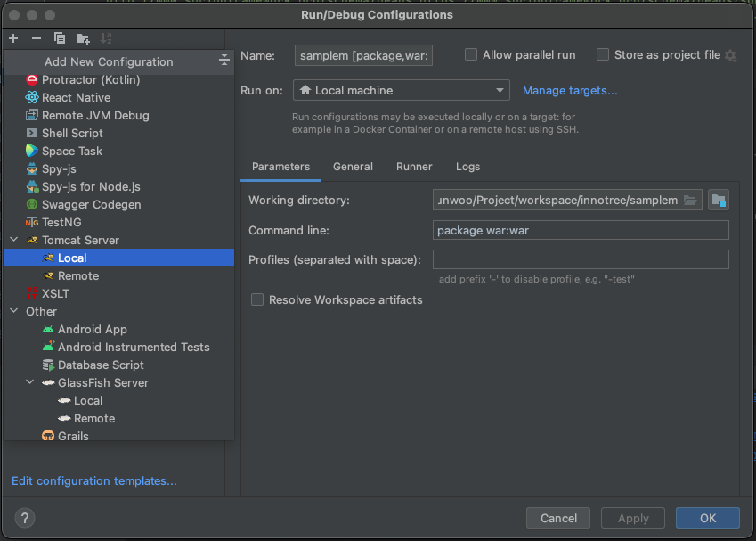This screenshot has width=756, height=541.
Task: Click the React Native atom icon
Action: (32, 97)
